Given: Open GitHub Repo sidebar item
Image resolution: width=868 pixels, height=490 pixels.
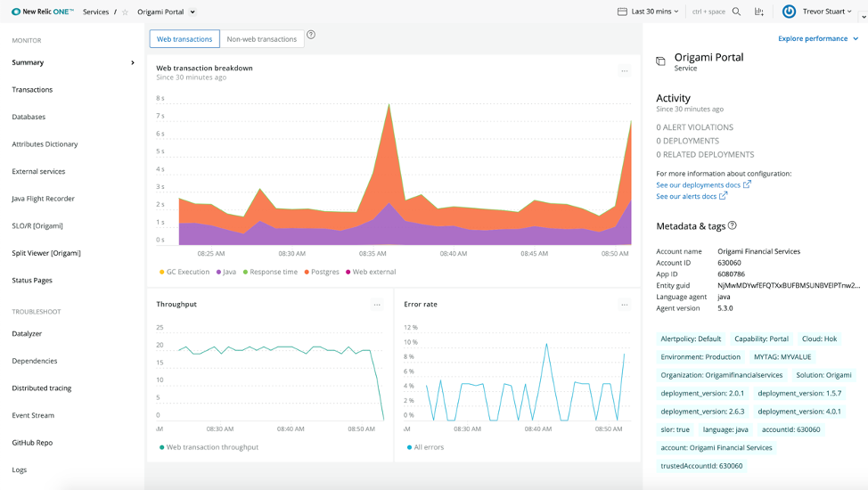Looking at the screenshot, I should 32,443.
